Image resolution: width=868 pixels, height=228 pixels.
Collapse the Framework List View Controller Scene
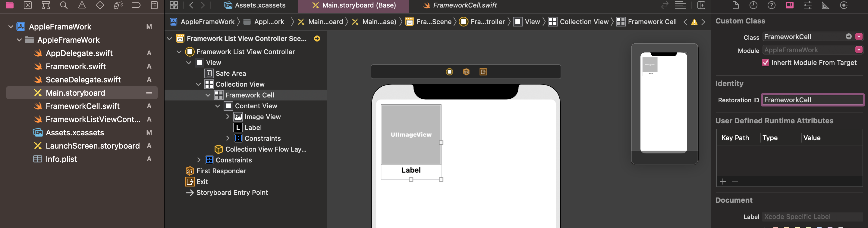pyautogui.click(x=169, y=38)
